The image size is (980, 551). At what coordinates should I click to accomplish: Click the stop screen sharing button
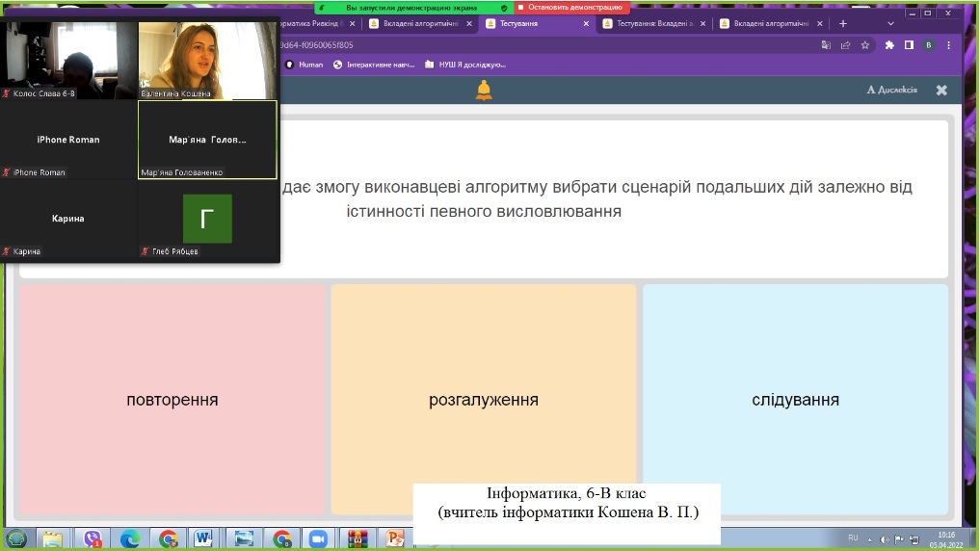coord(572,7)
